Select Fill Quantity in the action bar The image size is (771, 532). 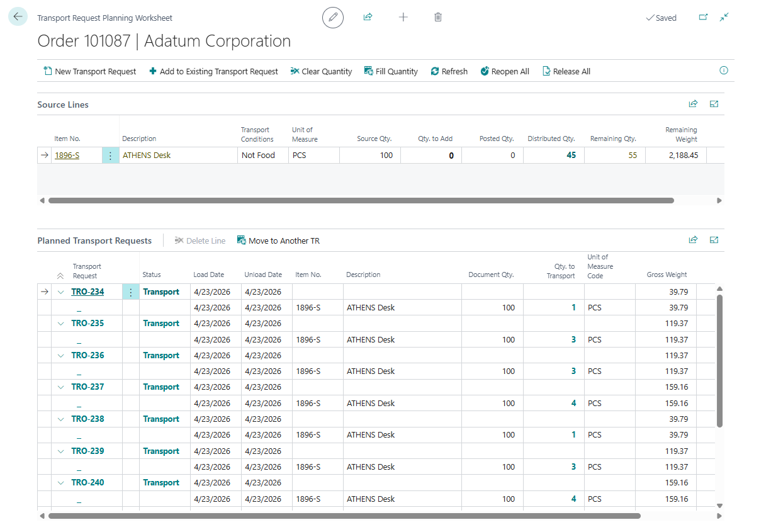(391, 71)
